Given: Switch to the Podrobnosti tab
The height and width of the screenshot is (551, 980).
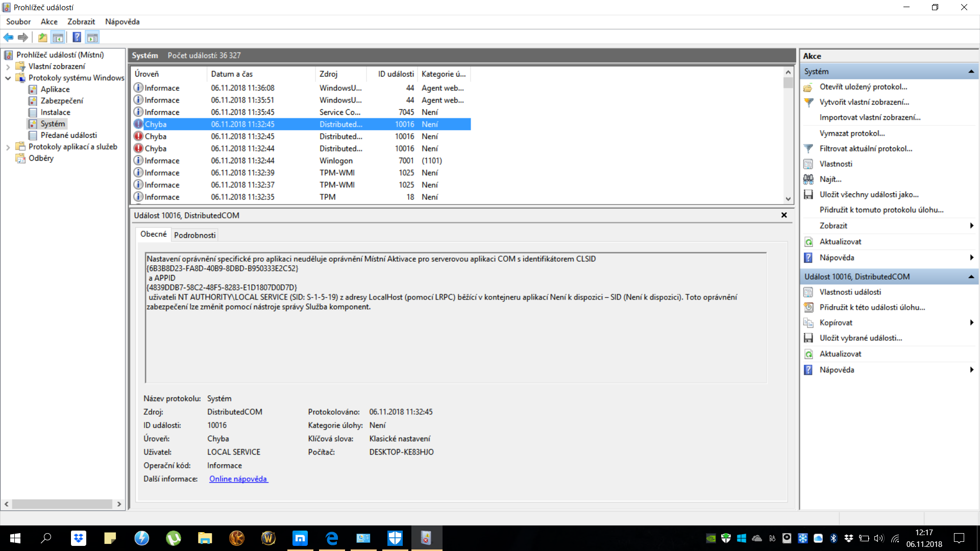Looking at the screenshot, I should coord(194,235).
